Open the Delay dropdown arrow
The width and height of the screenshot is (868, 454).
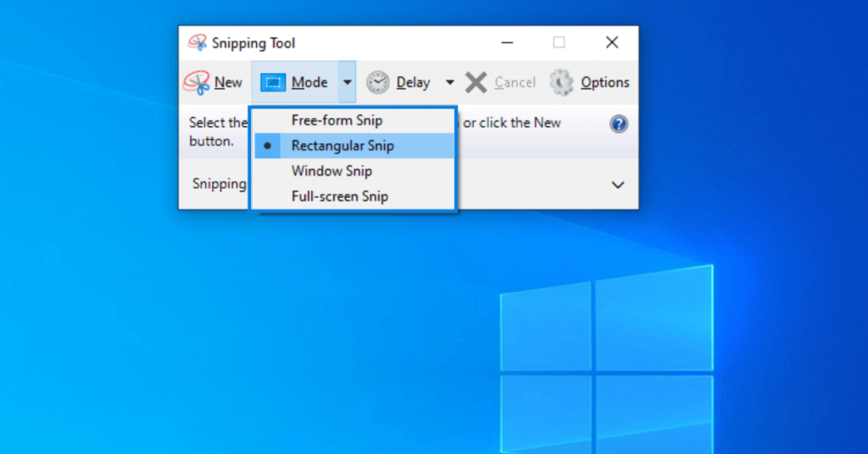click(450, 82)
